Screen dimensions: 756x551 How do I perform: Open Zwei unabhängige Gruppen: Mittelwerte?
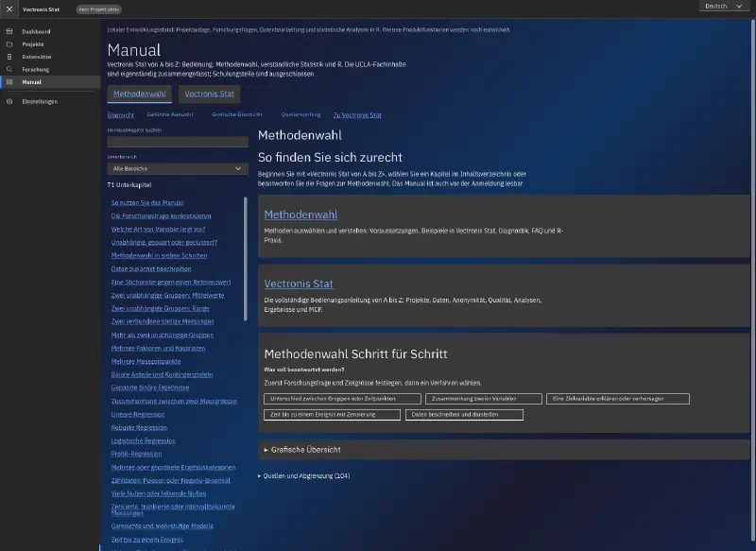(x=167, y=295)
